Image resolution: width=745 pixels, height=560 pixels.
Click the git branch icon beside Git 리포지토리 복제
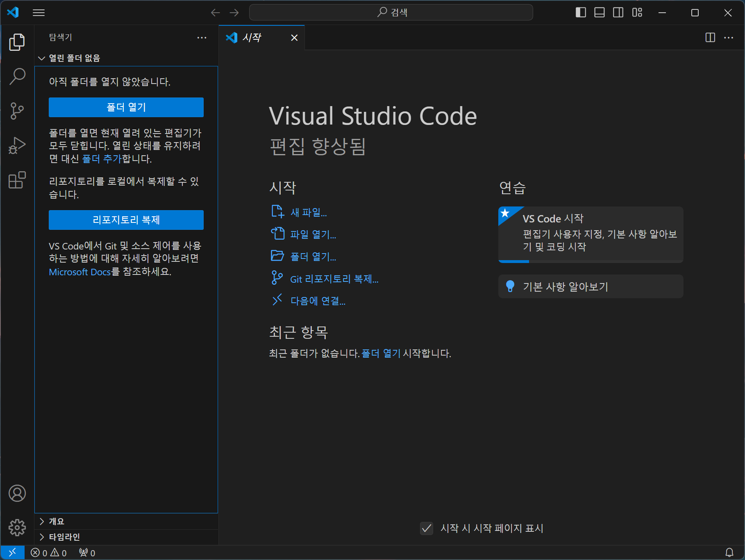point(277,278)
